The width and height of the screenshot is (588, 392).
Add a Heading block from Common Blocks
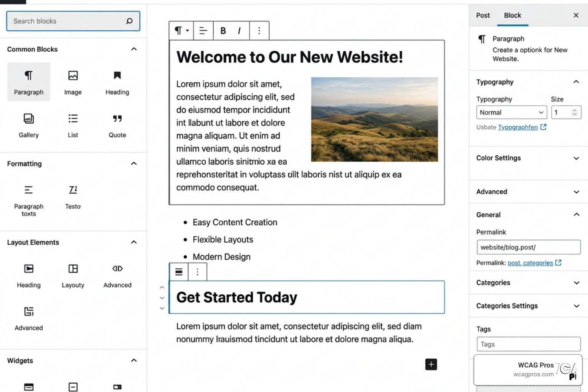(117, 82)
